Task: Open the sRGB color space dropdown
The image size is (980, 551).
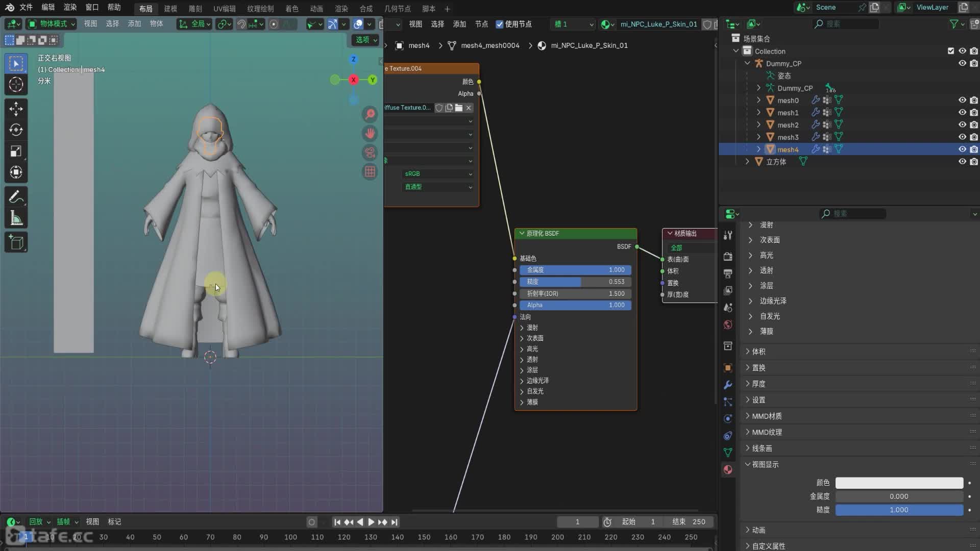Action: (438, 173)
